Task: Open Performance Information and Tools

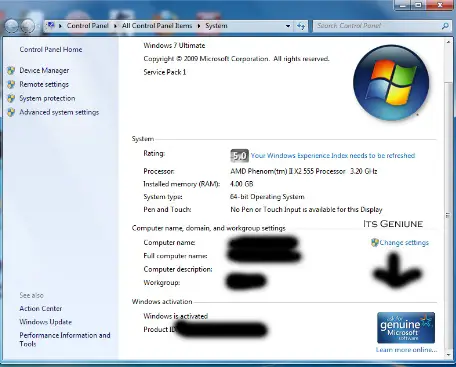Action: click(x=65, y=339)
